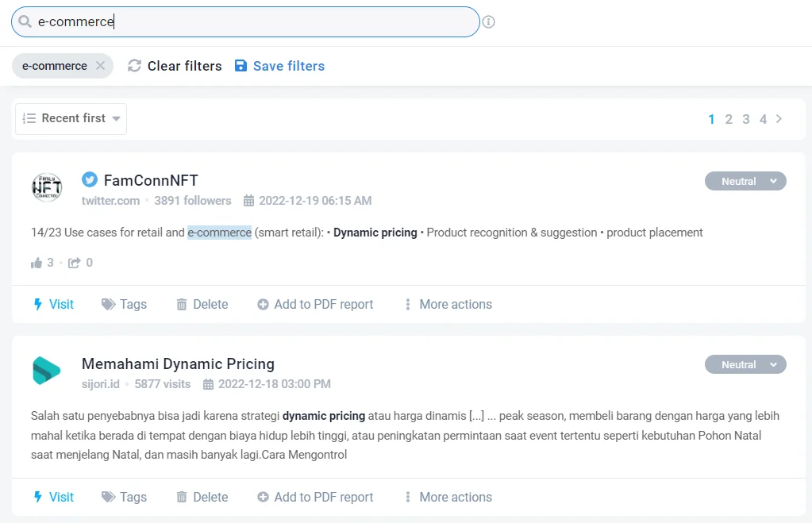This screenshot has width=812, height=523.
Task: Click the Clear filters refresh icon
Action: [135, 66]
